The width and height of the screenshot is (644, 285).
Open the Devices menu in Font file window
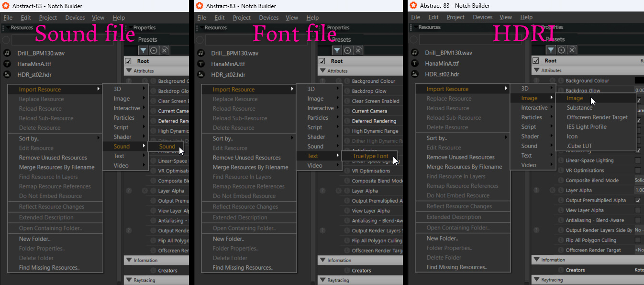[x=269, y=18]
